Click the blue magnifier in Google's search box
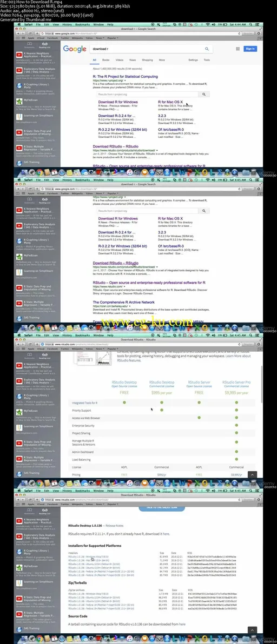Image resolution: width=277 pixels, height=644 pixels. tap(207, 49)
